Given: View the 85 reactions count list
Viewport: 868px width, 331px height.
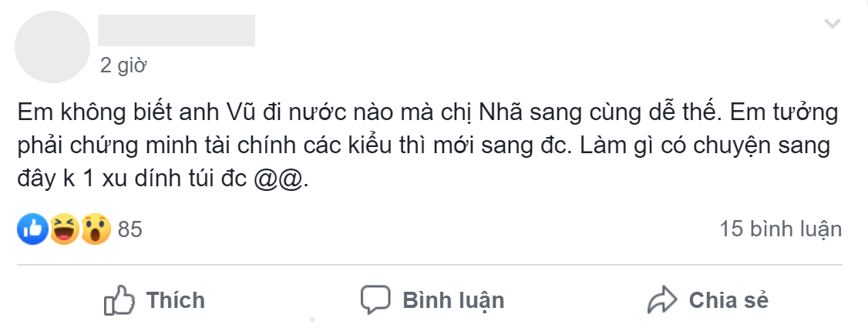Looking at the screenshot, I should coord(130,229).
